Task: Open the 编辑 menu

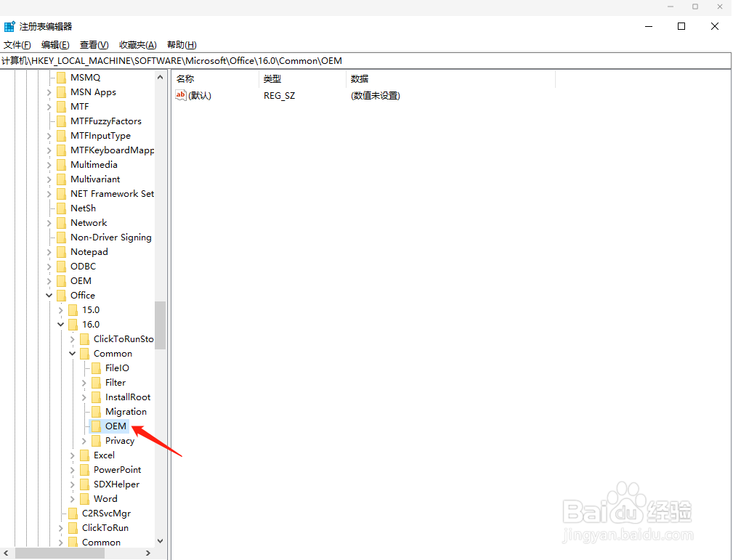Action: click(54, 44)
